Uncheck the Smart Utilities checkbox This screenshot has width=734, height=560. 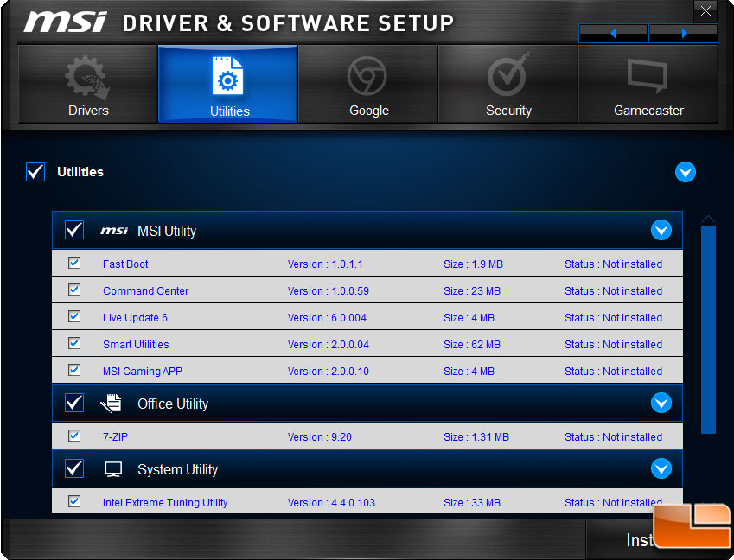pos(74,343)
